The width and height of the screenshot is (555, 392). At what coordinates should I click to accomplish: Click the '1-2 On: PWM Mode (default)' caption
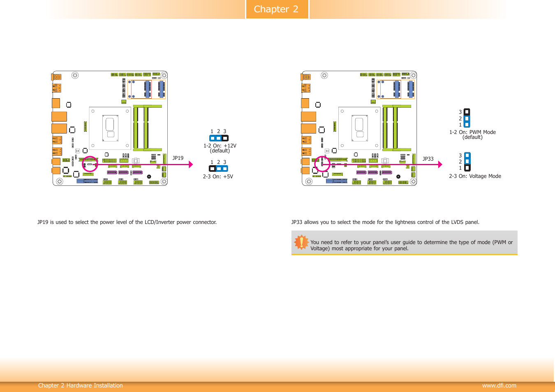pyautogui.click(x=472, y=135)
